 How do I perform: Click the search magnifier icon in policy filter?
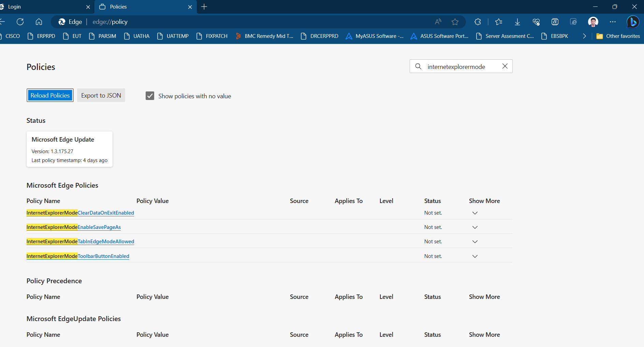418,66
